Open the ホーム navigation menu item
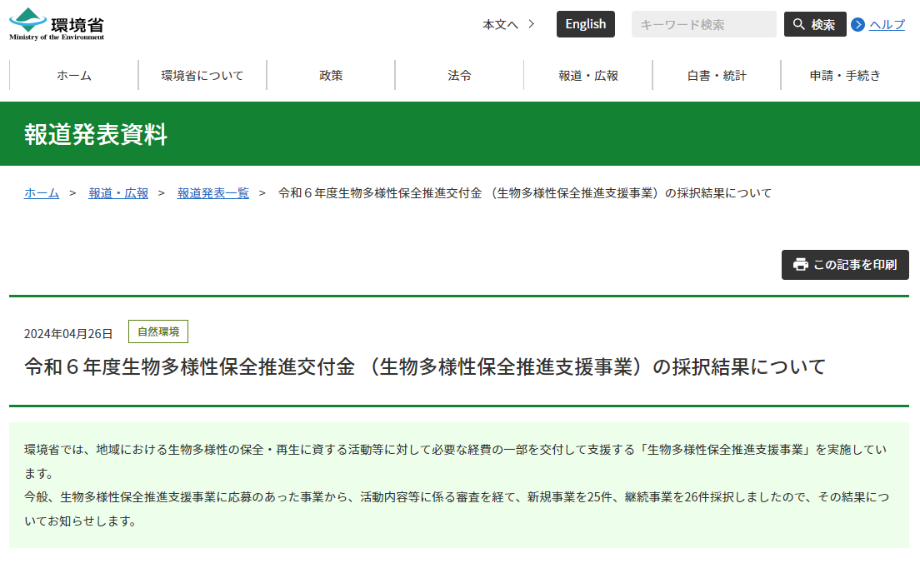This screenshot has width=920, height=588. pos(74,75)
